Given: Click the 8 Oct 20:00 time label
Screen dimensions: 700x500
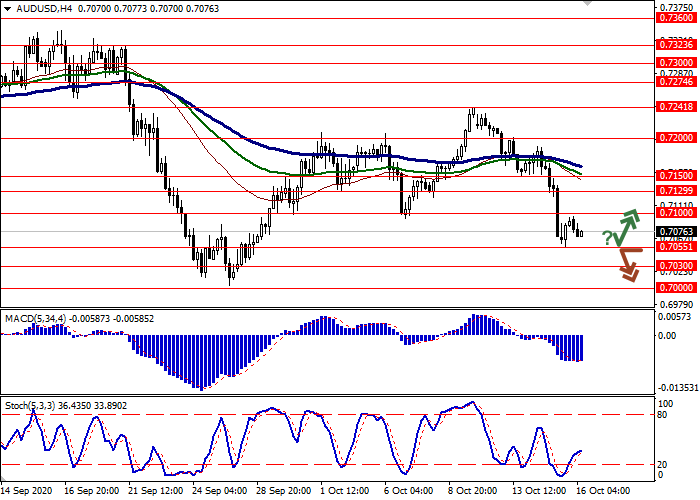Looking at the screenshot, I should (x=473, y=491).
